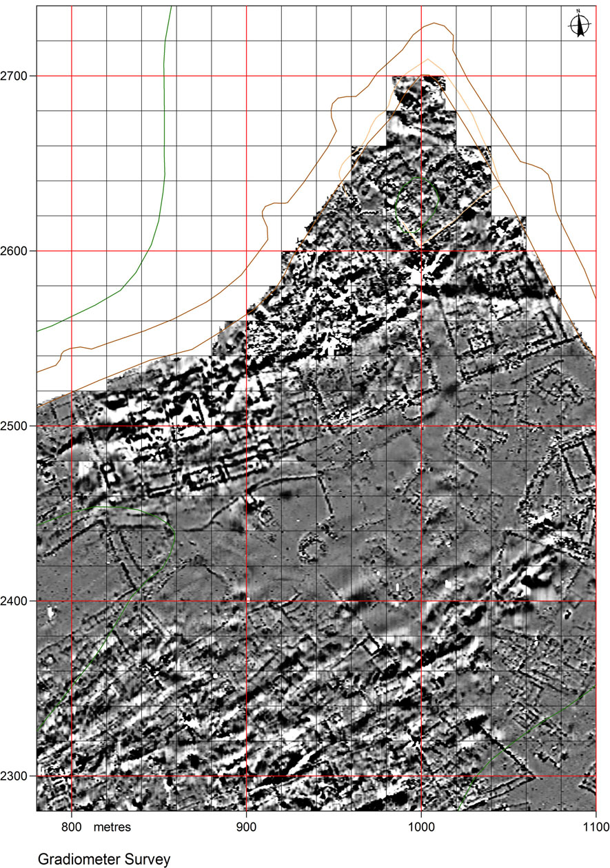Click the "Gradiometer Survey" caption text

coord(103,858)
